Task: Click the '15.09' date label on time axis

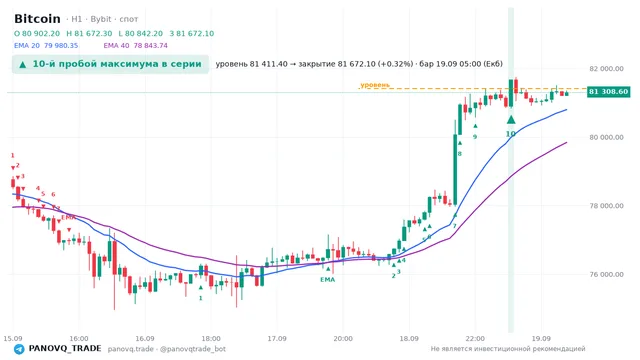Action: point(13,338)
